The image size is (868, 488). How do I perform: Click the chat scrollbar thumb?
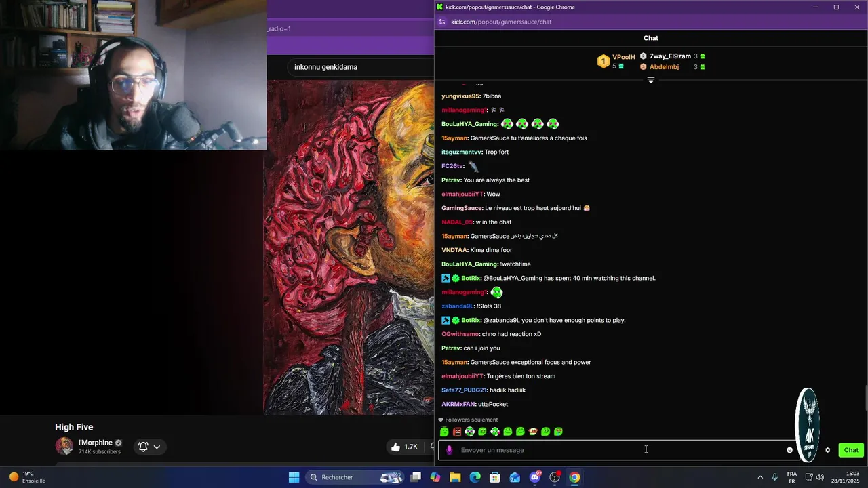coord(865,397)
